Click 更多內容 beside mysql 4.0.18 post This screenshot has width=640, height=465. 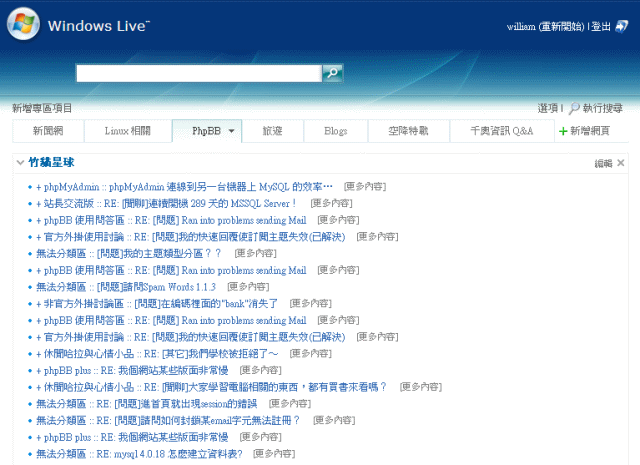(x=274, y=454)
